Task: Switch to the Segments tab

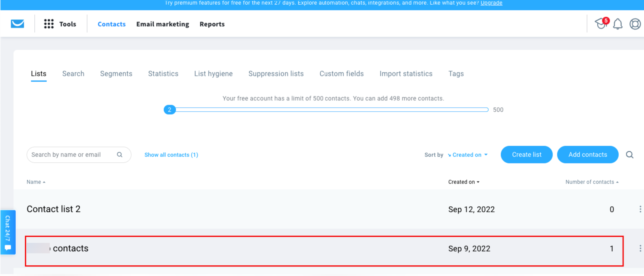Action: click(116, 74)
